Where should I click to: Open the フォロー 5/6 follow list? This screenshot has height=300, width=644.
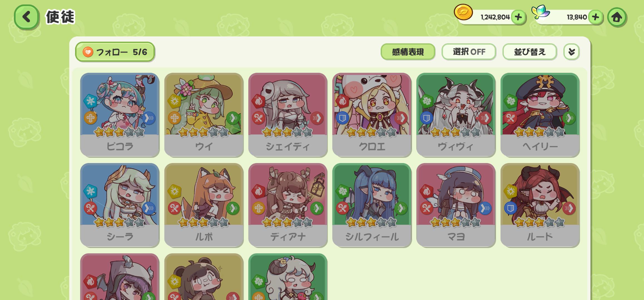pyautogui.click(x=115, y=52)
